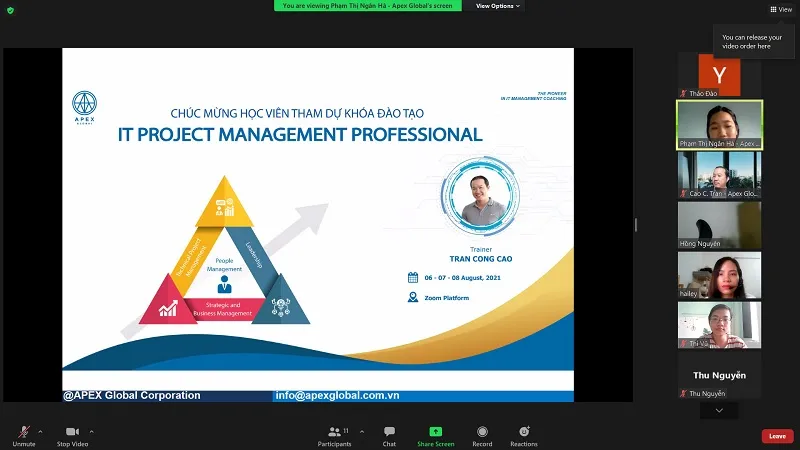Screen dimensions: 800x450
Task: Open the Chat panel
Action: pos(389,436)
